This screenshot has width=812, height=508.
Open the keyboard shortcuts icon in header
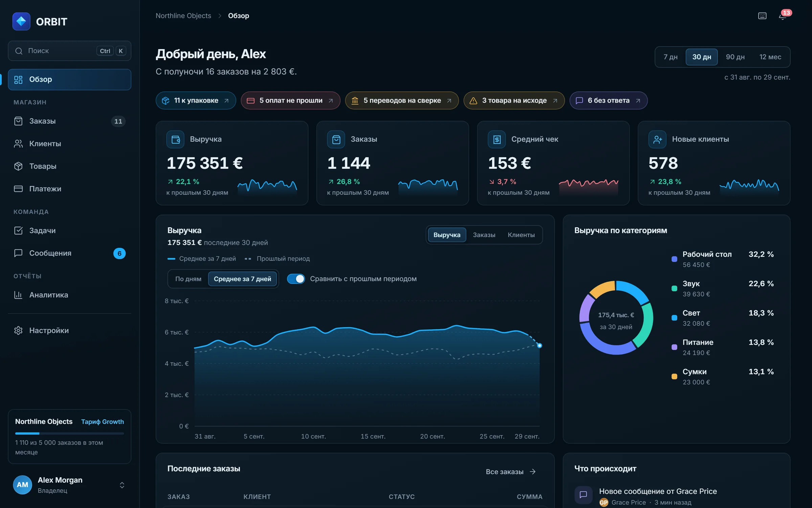762,16
